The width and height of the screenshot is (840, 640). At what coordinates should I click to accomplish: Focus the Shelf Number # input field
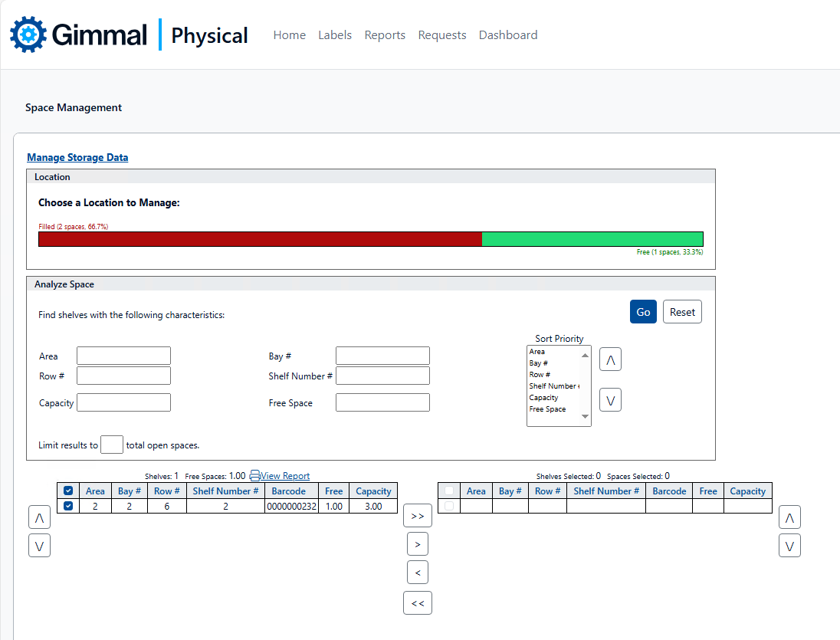(x=382, y=376)
